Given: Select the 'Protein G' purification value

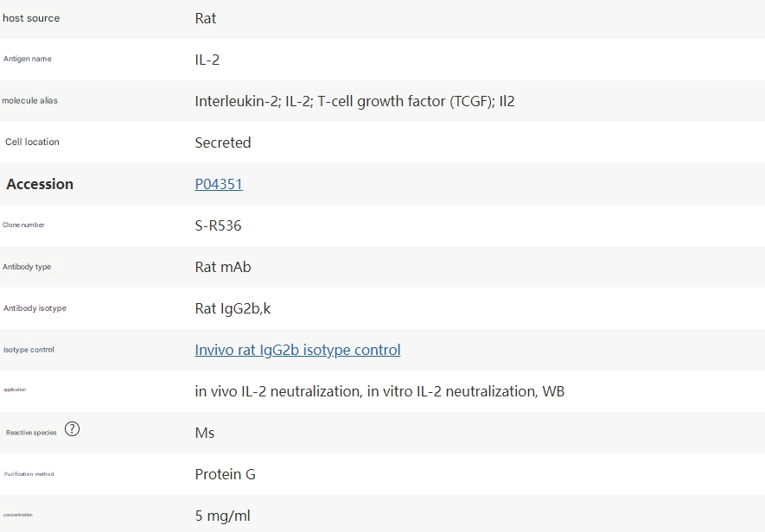Looking at the screenshot, I should tap(225, 474).
